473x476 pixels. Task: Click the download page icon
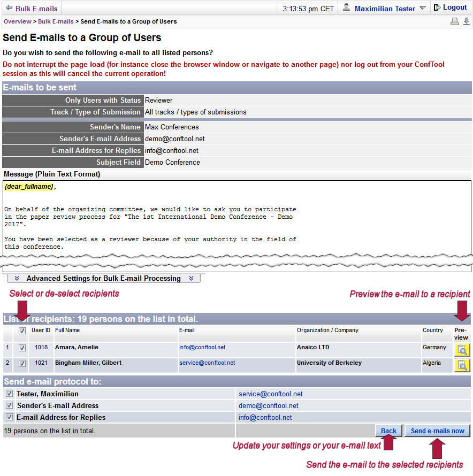tap(467, 21)
